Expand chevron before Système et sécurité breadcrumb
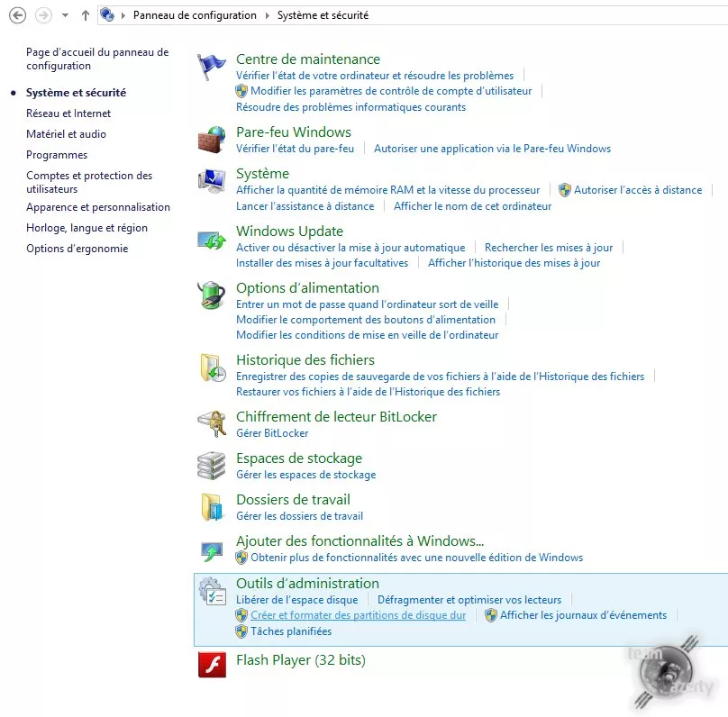Image resolution: width=728 pixels, height=717 pixels. (268, 15)
